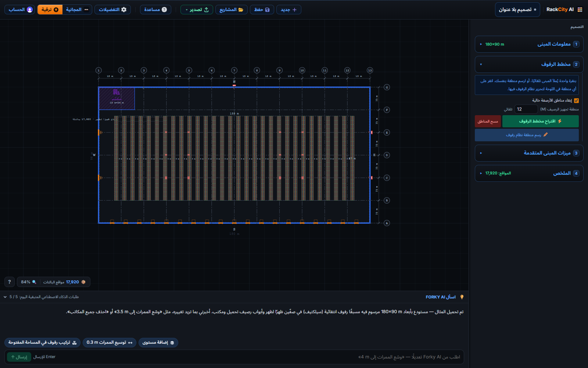Click the purple office building icon on canvas
Screen dimensions: 588x368
[x=116, y=92]
